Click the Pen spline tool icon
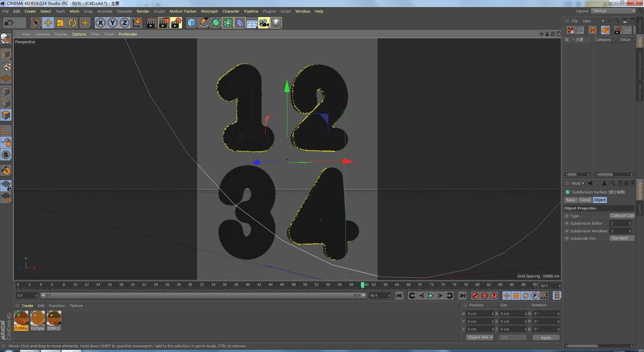644x352 pixels. click(204, 23)
